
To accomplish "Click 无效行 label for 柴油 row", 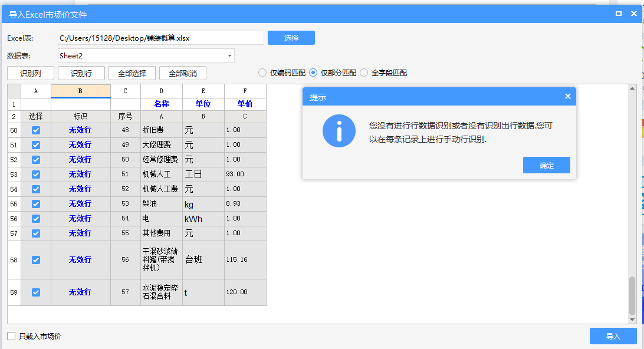I will tap(80, 203).
